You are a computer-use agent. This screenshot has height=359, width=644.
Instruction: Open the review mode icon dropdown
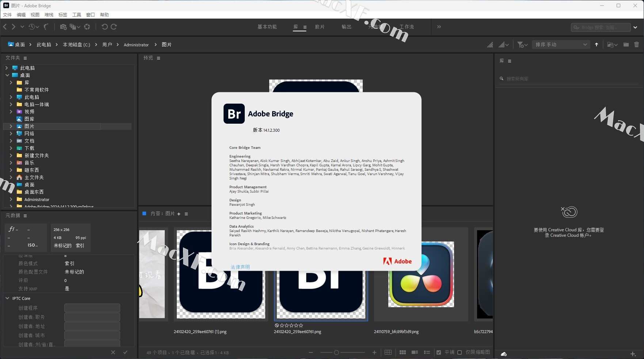point(75,27)
